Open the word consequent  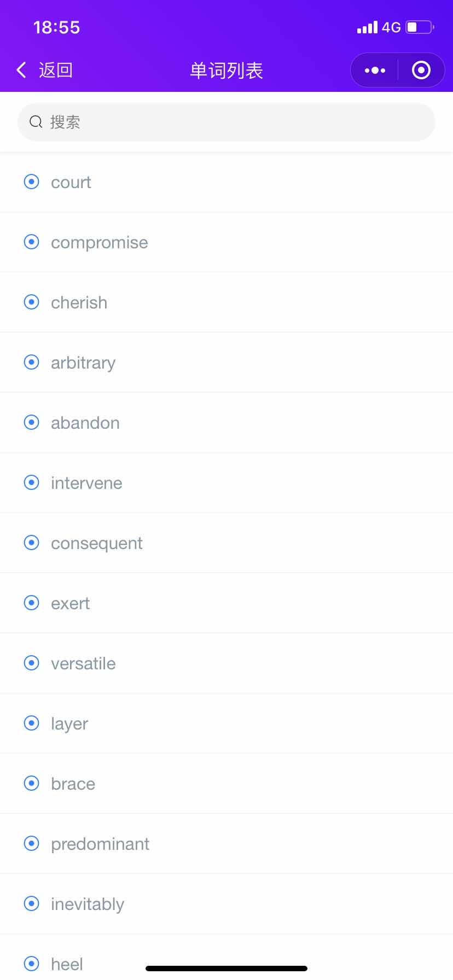[226, 543]
